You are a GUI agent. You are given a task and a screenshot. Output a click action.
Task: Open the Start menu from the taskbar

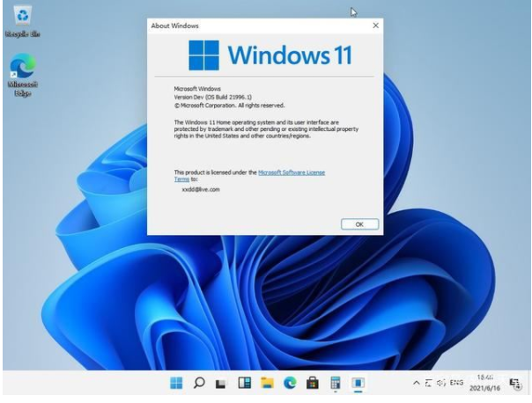[176, 383]
